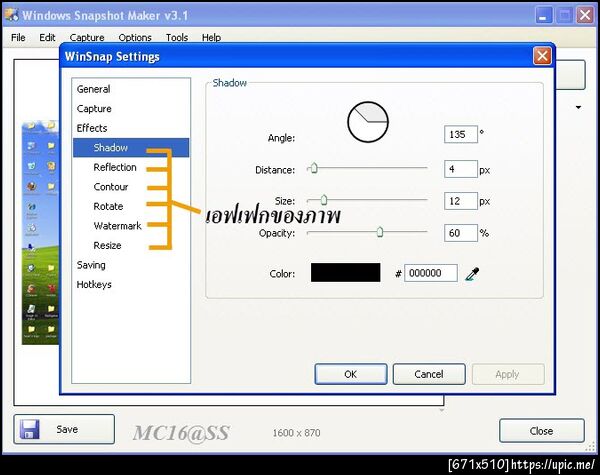Expand the dropdown arrow in main window
This screenshot has height=475, width=600.
578,107
